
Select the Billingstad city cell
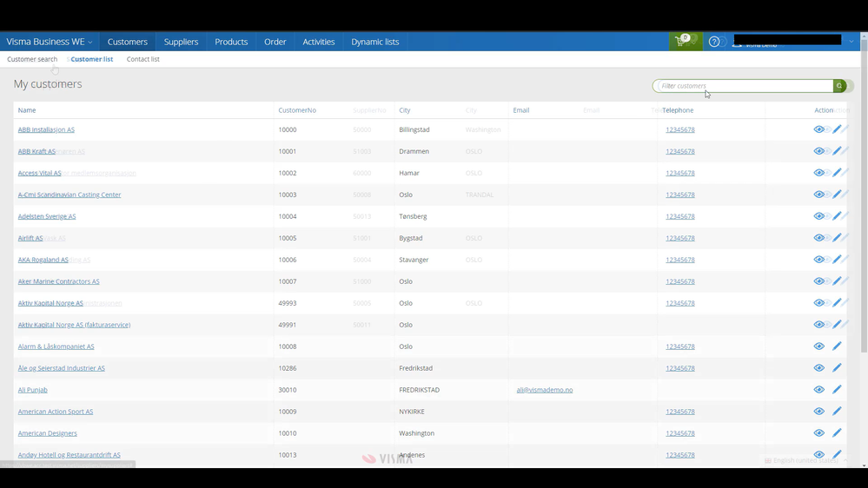[x=414, y=129]
